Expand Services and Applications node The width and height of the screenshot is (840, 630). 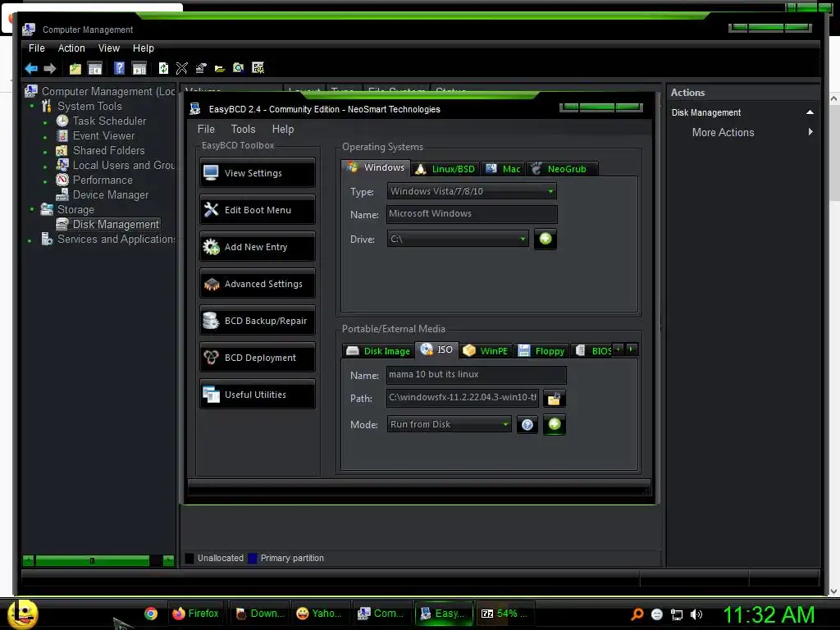tap(30, 240)
